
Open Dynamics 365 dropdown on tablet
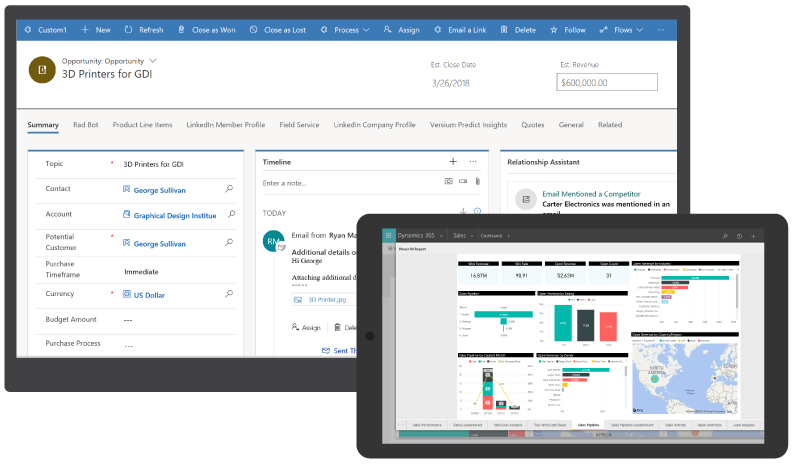(x=420, y=236)
